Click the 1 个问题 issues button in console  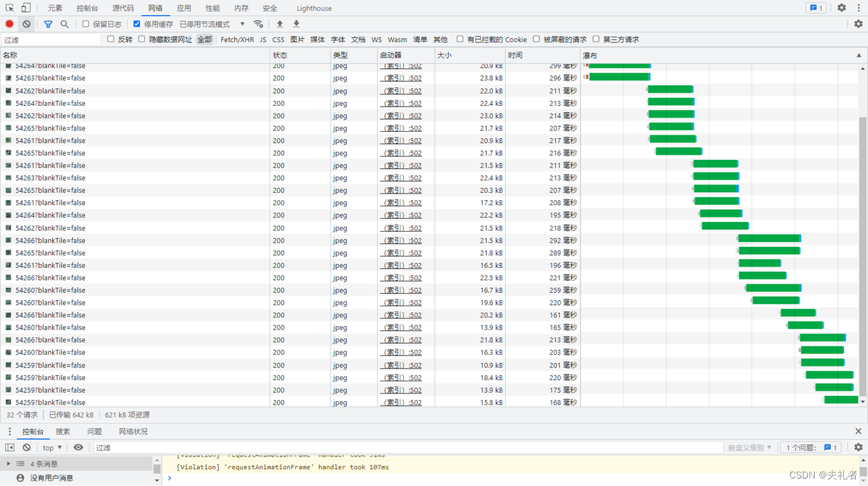tap(810, 448)
